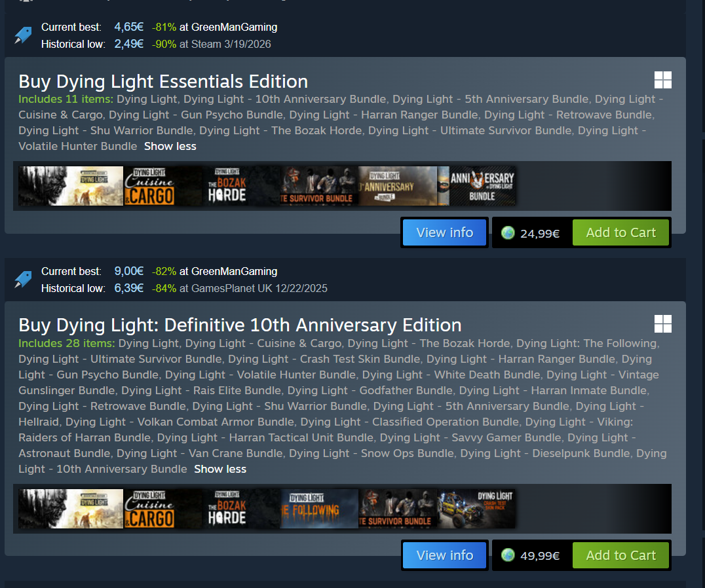Open the Cuisine & Cargo thumbnail in Essentials Edition
This screenshot has height=588, width=705.
click(162, 186)
